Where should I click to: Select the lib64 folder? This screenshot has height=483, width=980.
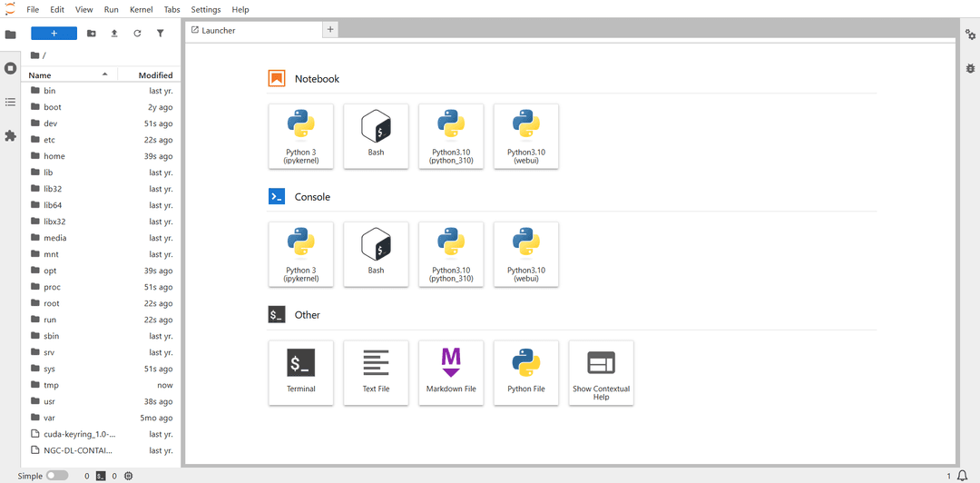(x=102, y=205)
